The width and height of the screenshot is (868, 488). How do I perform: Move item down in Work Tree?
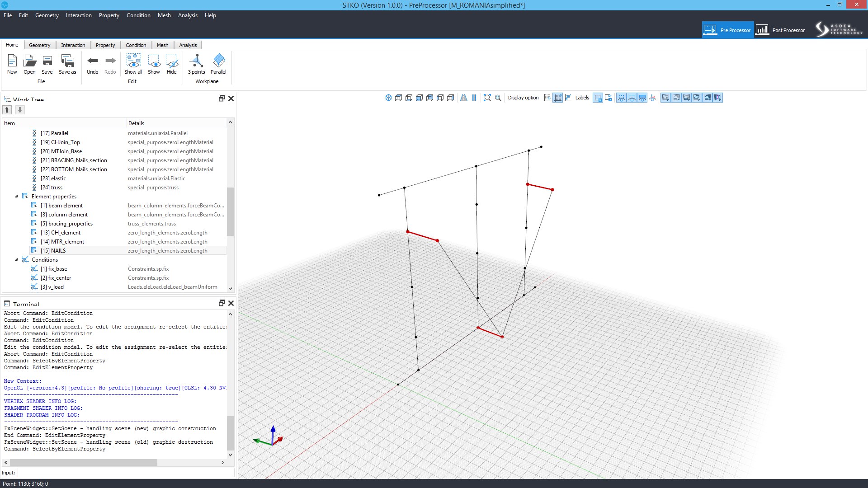tap(20, 110)
